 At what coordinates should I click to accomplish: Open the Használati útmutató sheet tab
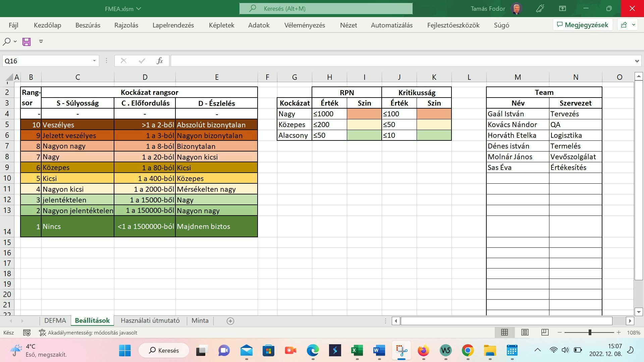coord(150,321)
